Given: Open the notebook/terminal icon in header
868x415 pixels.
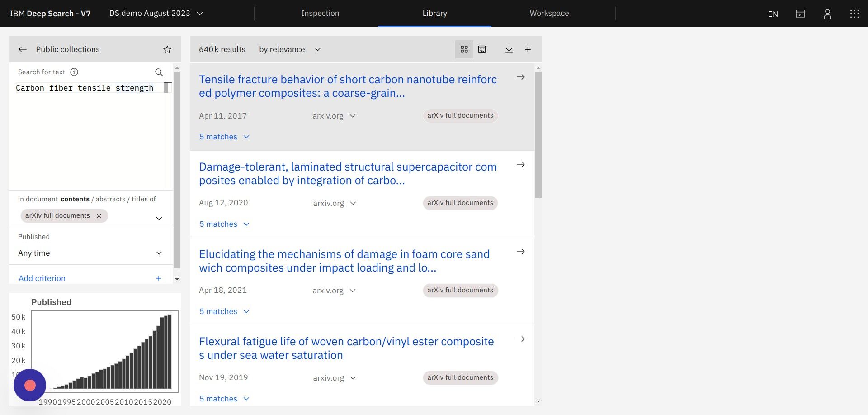Looking at the screenshot, I should pyautogui.click(x=800, y=14).
